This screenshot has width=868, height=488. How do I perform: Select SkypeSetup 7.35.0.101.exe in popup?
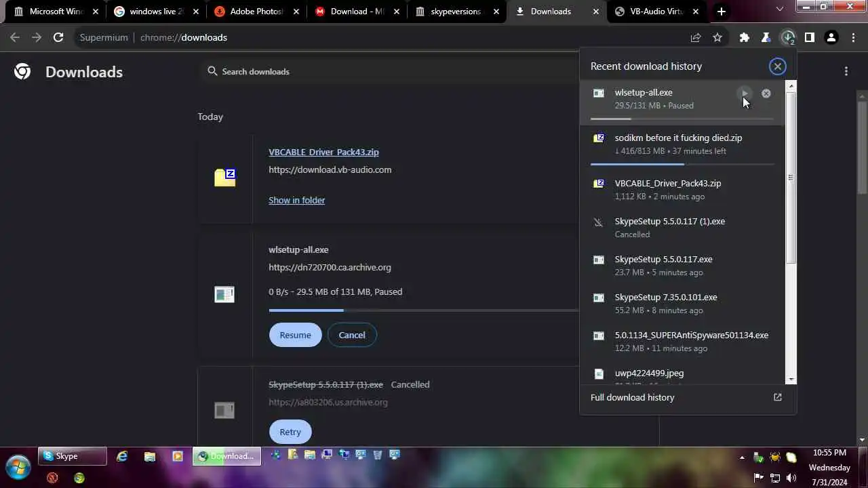[x=683, y=303]
